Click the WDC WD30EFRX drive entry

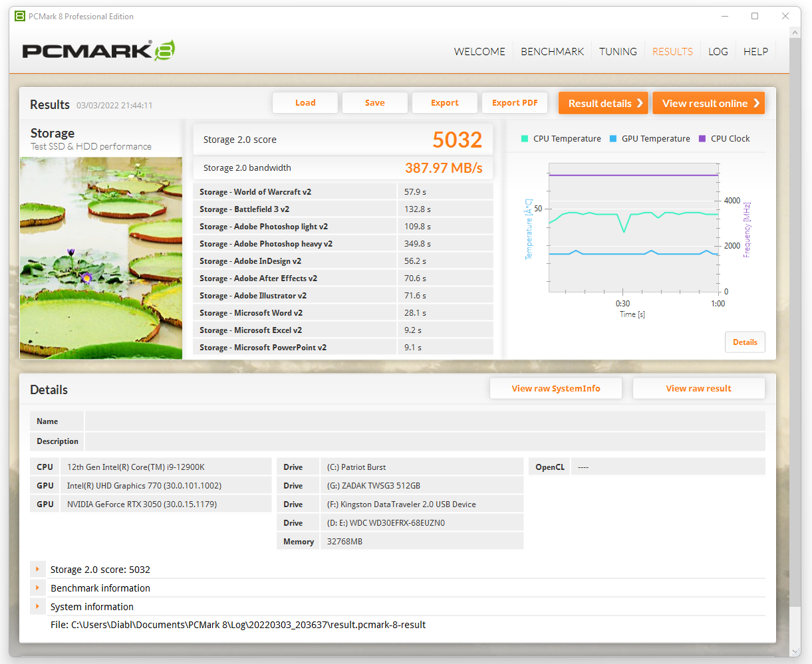[x=422, y=523]
